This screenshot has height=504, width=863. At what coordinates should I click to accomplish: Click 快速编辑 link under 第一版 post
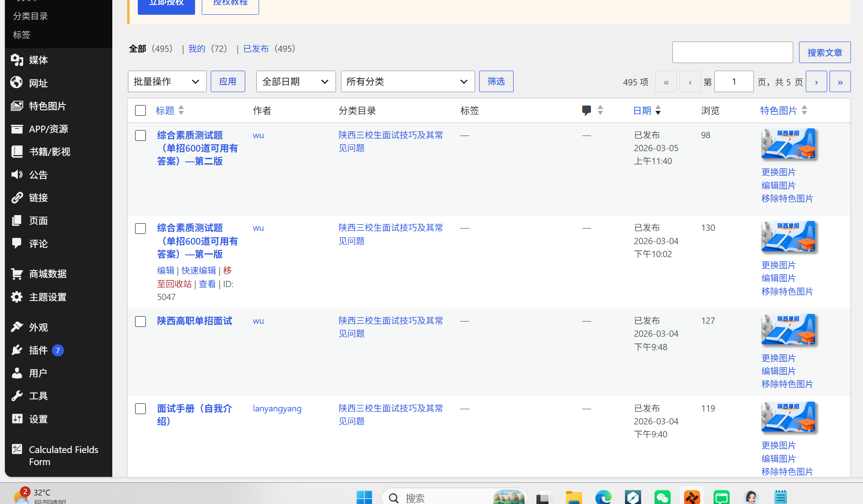coord(199,271)
